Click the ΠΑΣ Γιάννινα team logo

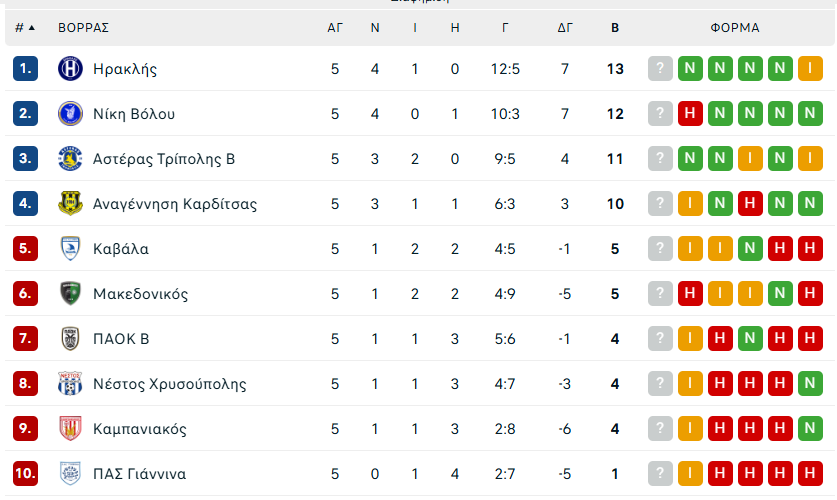70,474
